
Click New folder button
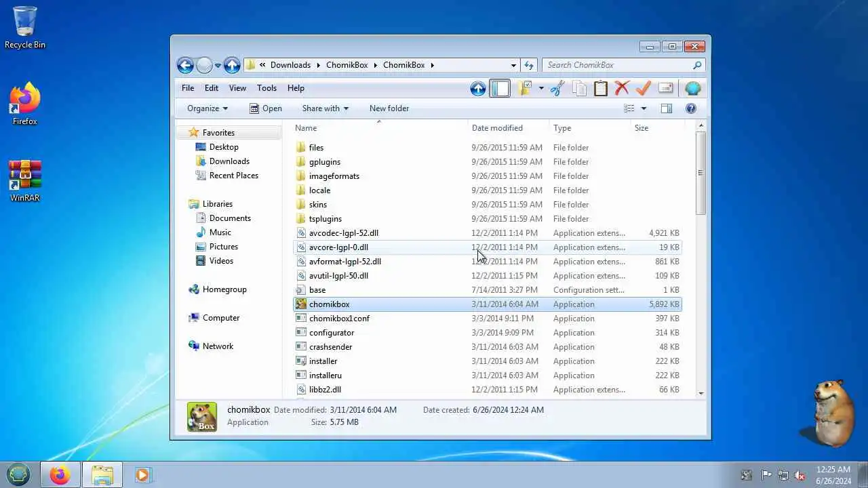389,108
